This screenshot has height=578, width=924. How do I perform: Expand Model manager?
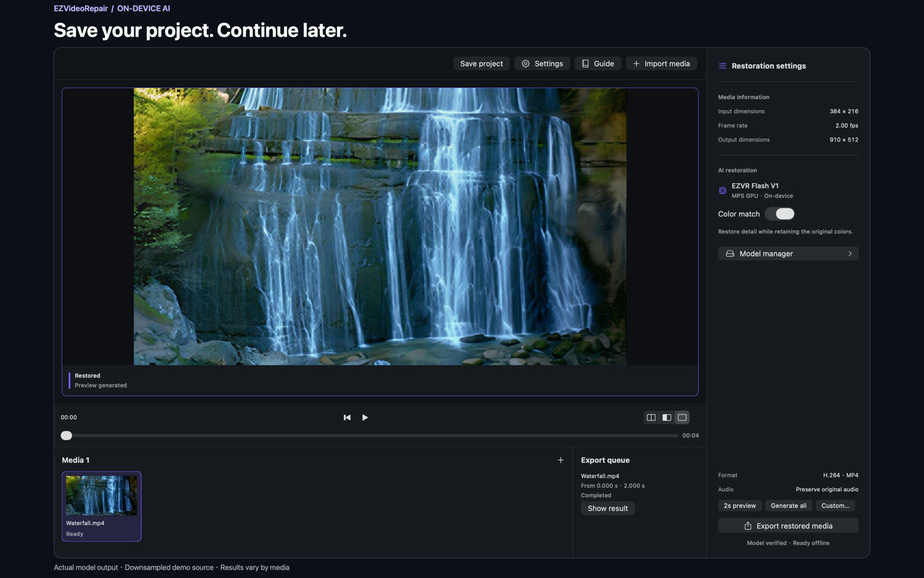[788, 254]
